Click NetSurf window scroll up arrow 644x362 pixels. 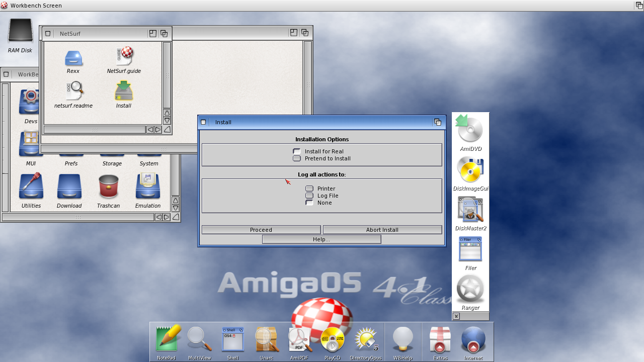[x=167, y=113]
